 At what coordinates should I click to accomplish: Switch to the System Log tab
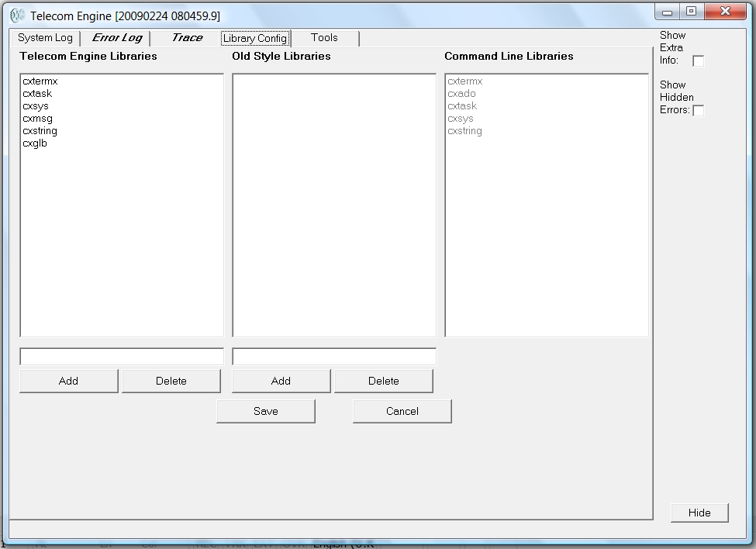(45, 38)
